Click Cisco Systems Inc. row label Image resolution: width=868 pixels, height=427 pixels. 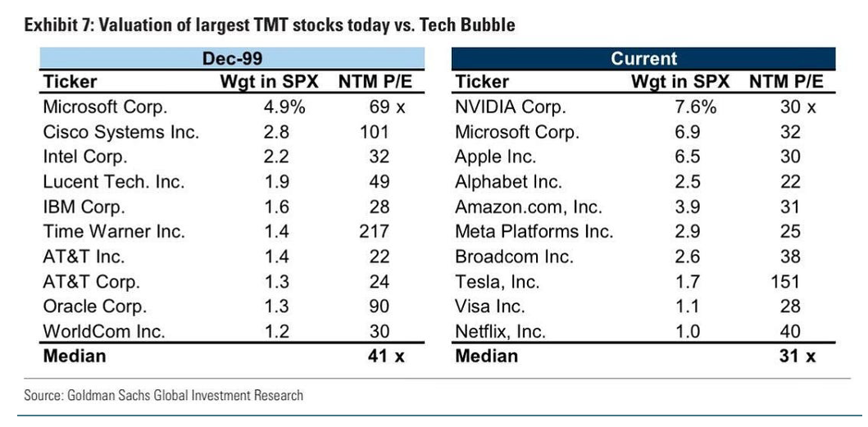point(120,132)
